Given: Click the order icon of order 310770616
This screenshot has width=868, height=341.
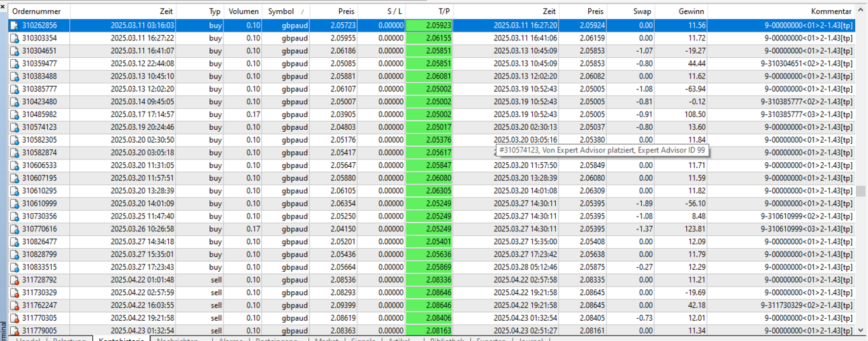Looking at the screenshot, I should [14, 229].
